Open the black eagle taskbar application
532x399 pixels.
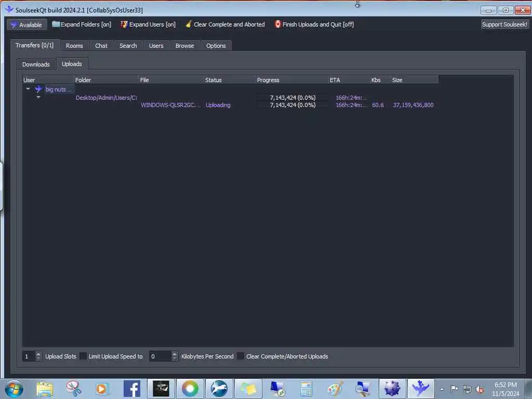[x=161, y=389]
